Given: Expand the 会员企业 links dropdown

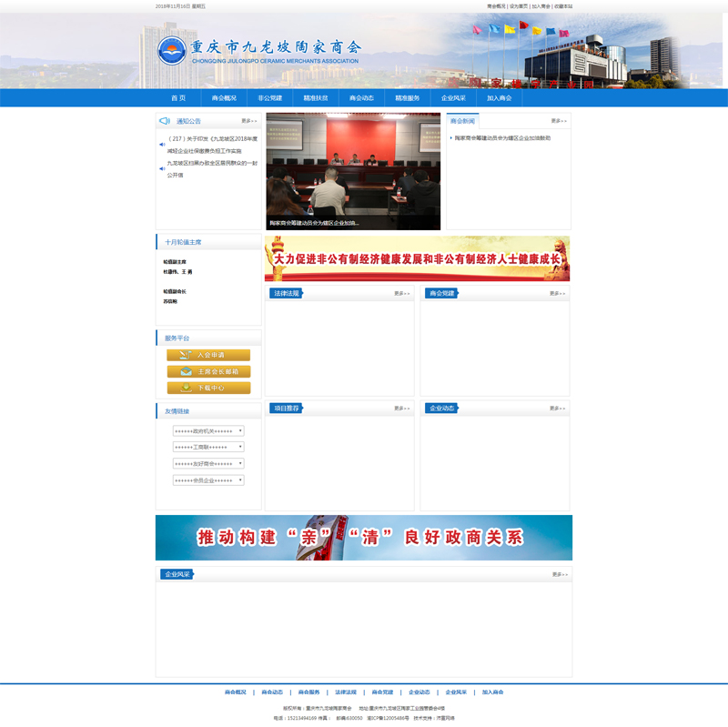Looking at the screenshot, I should pyautogui.click(x=208, y=480).
